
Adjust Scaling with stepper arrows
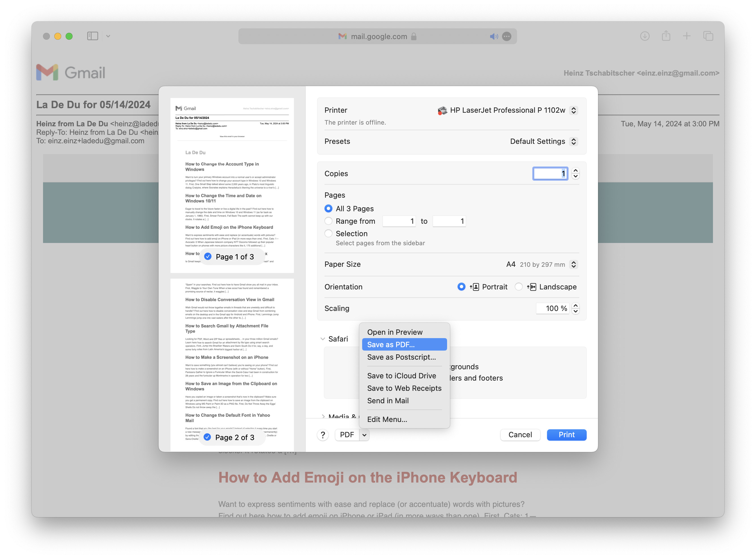click(x=575, y=308)
